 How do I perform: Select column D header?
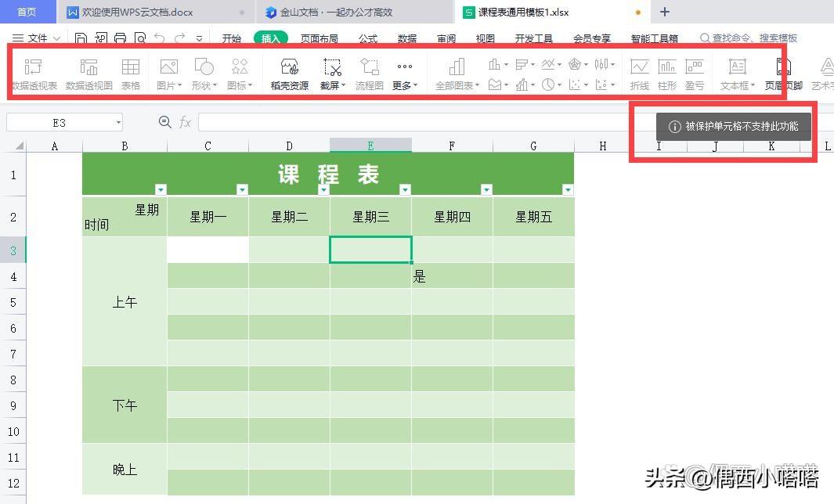click(x=289, y=146)
